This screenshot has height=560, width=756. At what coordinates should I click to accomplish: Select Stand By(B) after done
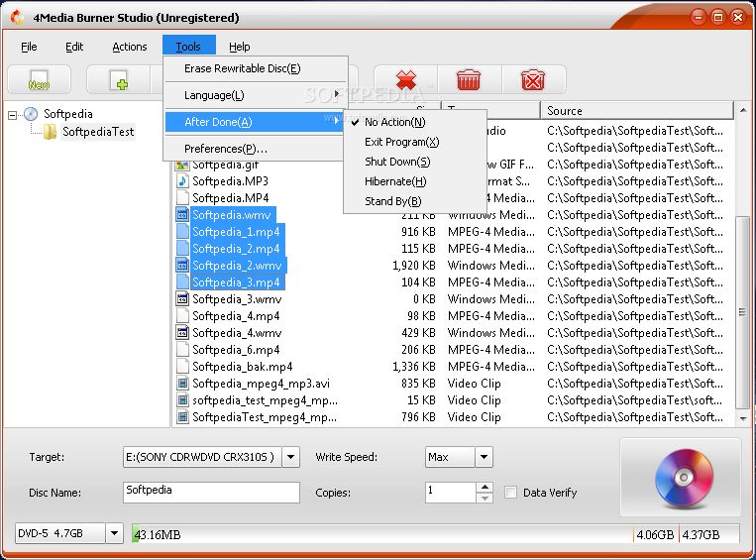coord(415,201)
